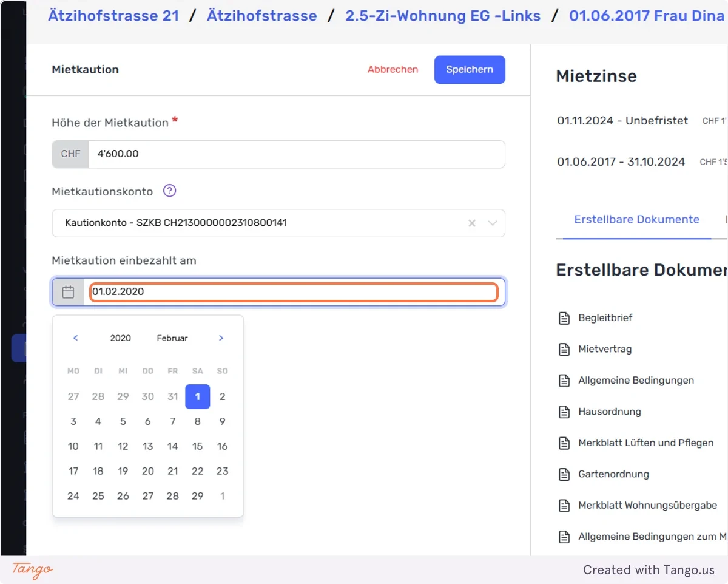Focus the Mietkaution einbezahlt am date field

[x=294, y=292]
